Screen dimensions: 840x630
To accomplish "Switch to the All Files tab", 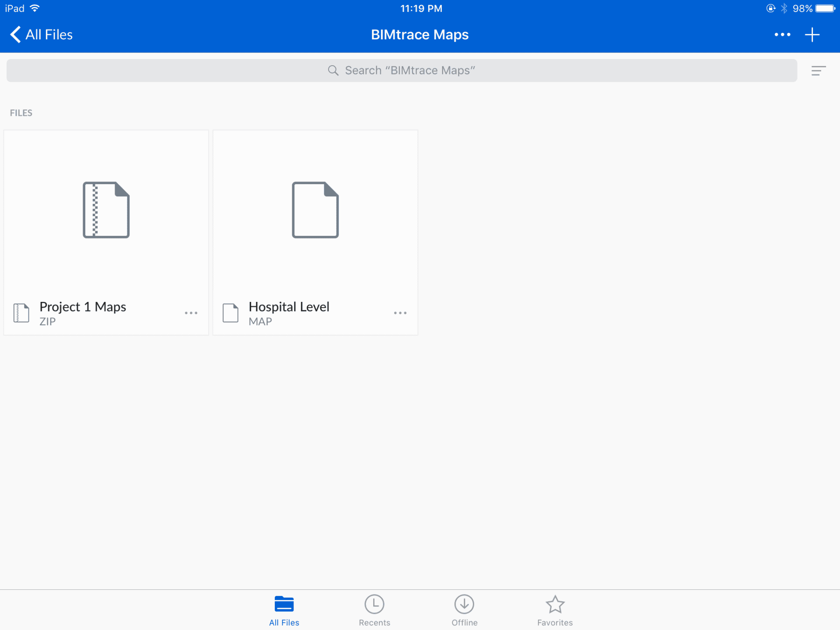I will (284, 610).
